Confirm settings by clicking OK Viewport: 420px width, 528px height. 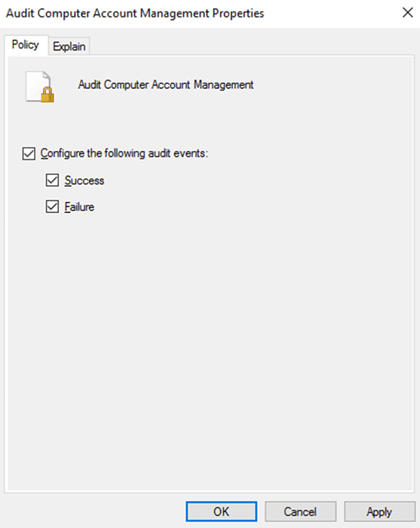click(221, 511)
